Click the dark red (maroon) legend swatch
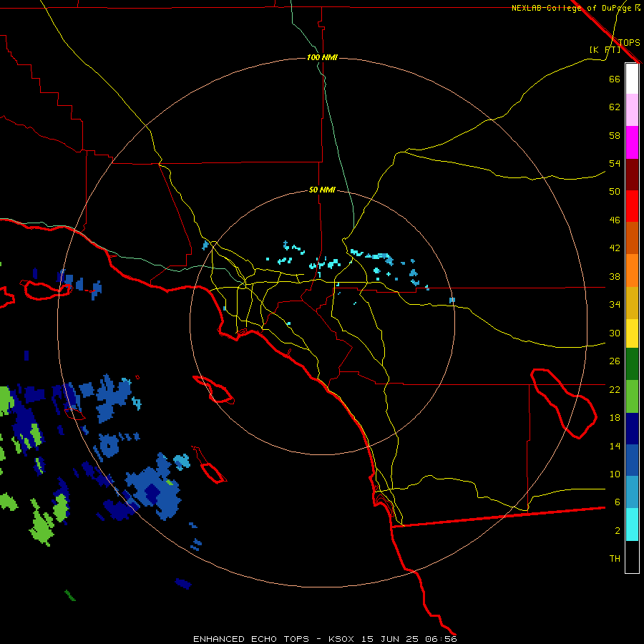Screen dimensions: 644x644 pos(632,174)
